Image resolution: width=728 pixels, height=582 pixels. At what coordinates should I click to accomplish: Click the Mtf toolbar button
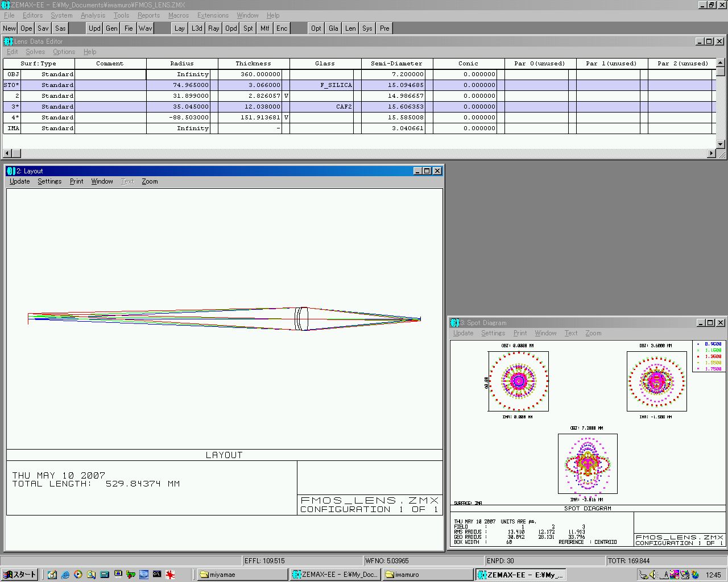265,28
